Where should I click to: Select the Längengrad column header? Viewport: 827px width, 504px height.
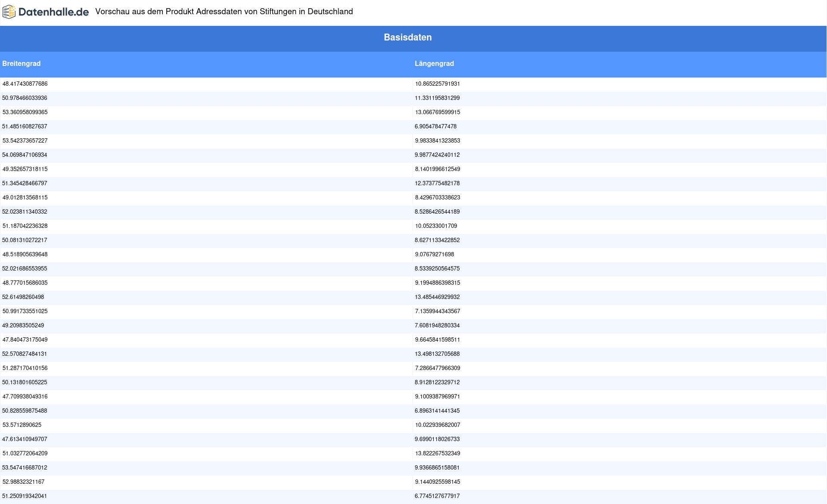click(434, 64)
